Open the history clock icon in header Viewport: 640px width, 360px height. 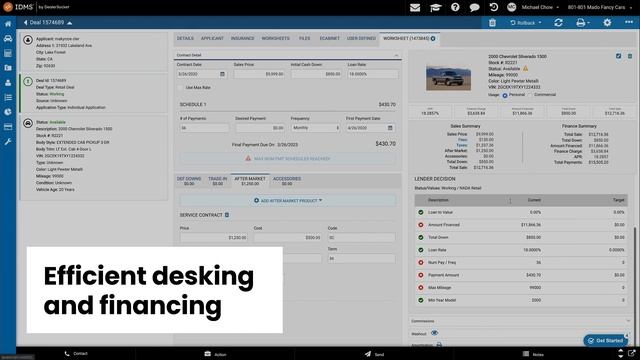494,7
